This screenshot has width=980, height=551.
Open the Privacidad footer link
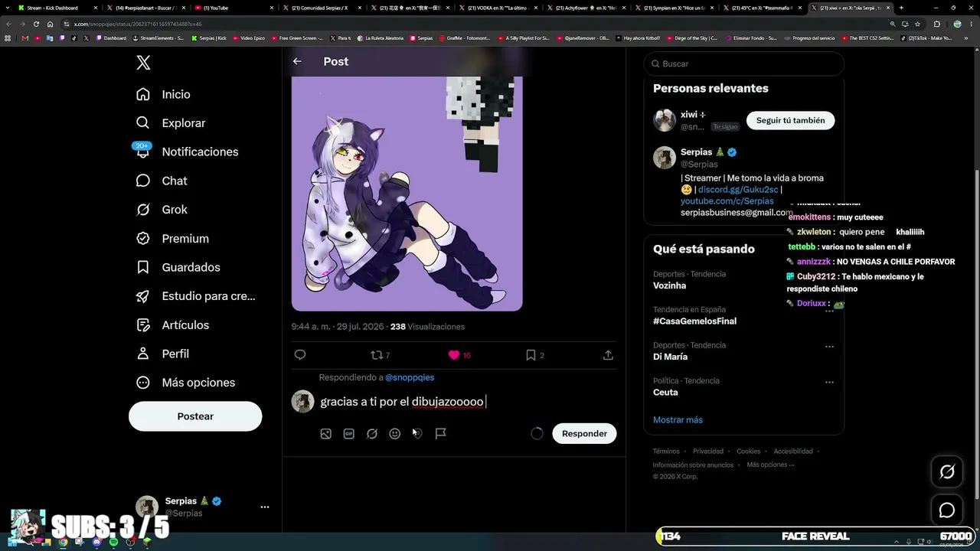click(708, 452)
